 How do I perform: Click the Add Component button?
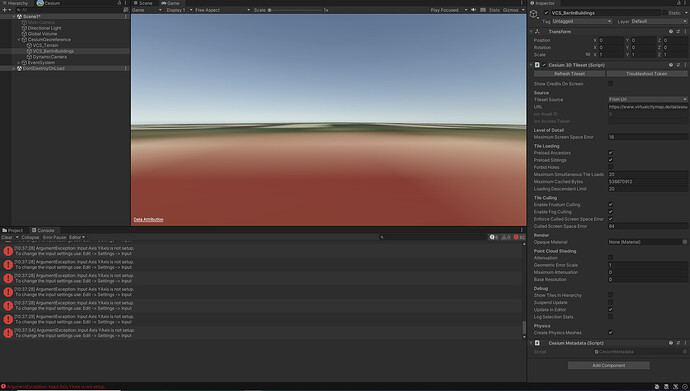(x=609, y=365)
